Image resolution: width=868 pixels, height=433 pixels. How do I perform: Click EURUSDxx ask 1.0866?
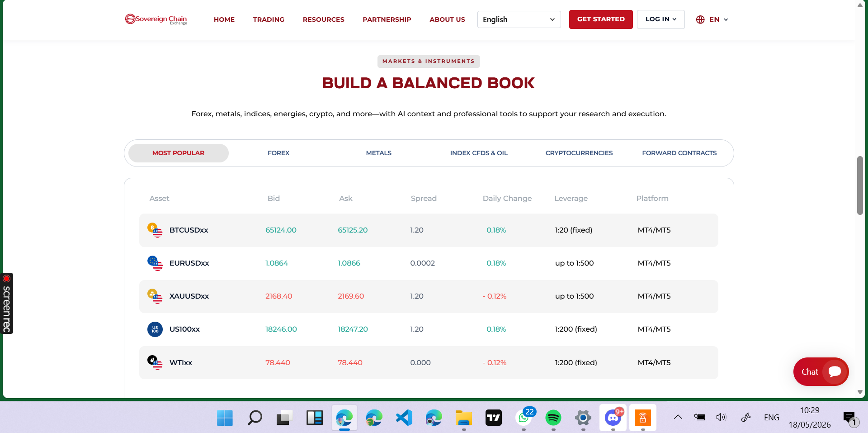tap(349, 263)
